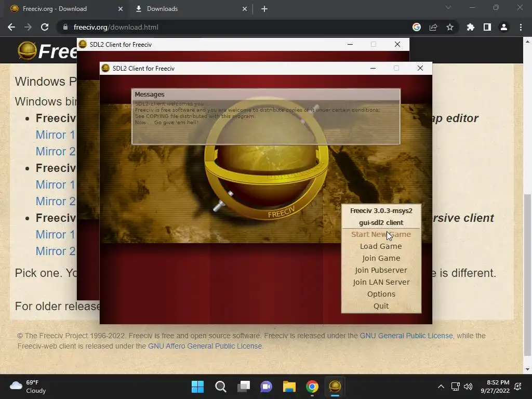Switch to Chrome on taskbar
The width and height of the screenshot is (532, 399).
(312, 387)
